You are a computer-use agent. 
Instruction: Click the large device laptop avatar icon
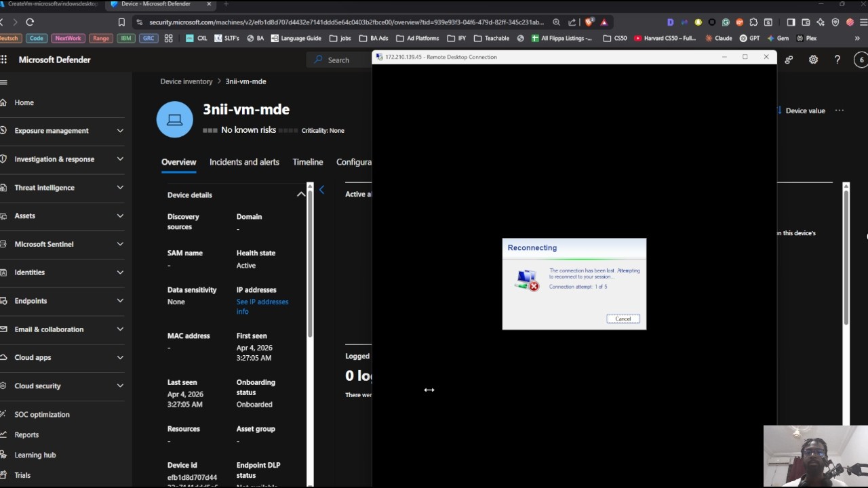pyautogui.click(x=175, y=119)
